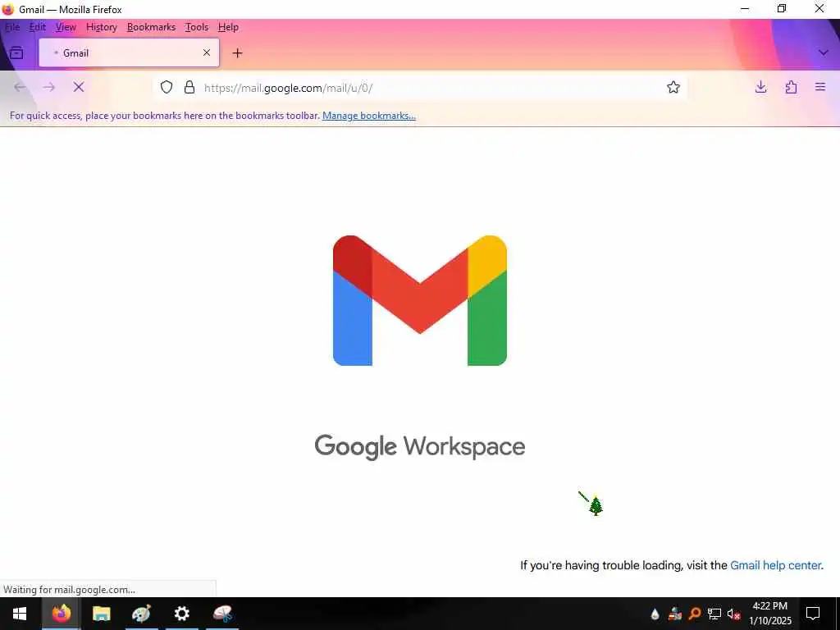Go forward one page
This screenshot has width=840, height=630.
(x=48, y=87)
